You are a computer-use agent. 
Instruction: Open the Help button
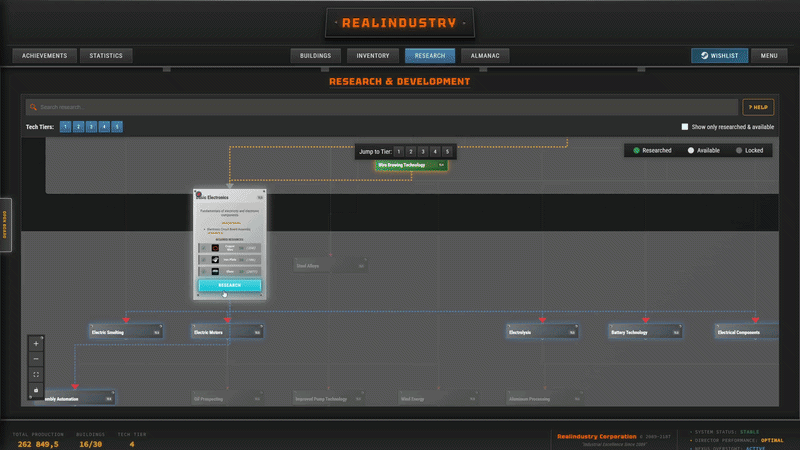click(758, 107)
